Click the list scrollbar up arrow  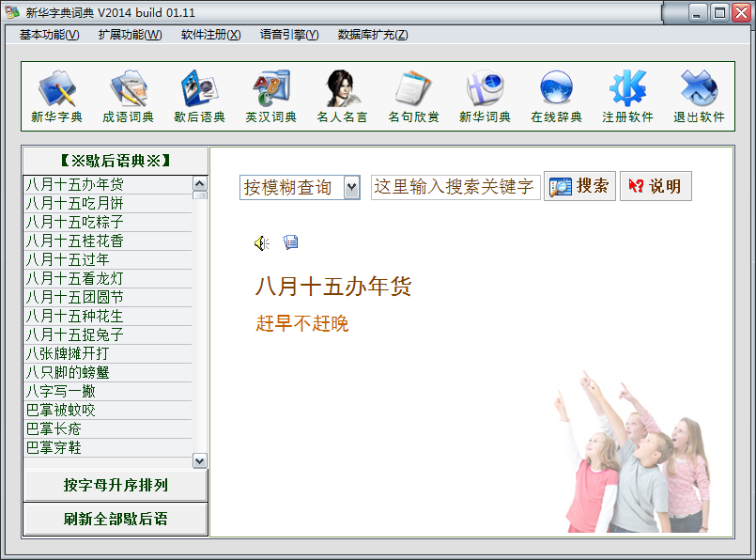(x=200, y=183)
